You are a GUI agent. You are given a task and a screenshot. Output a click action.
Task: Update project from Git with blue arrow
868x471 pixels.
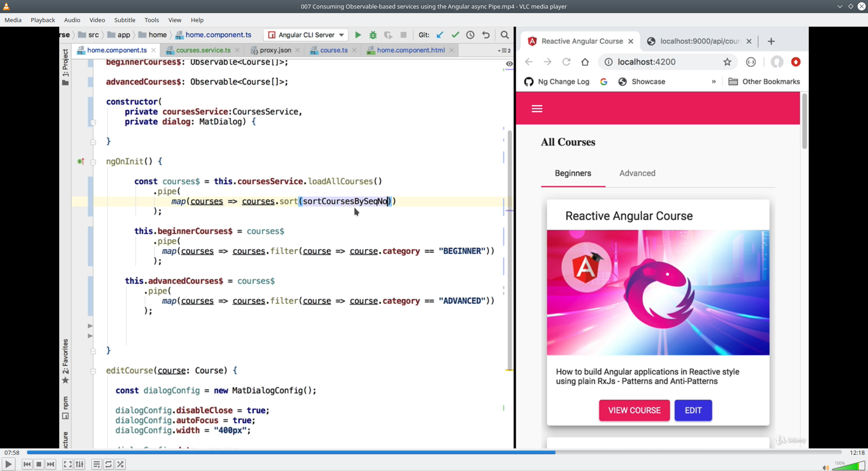[440, 35]
